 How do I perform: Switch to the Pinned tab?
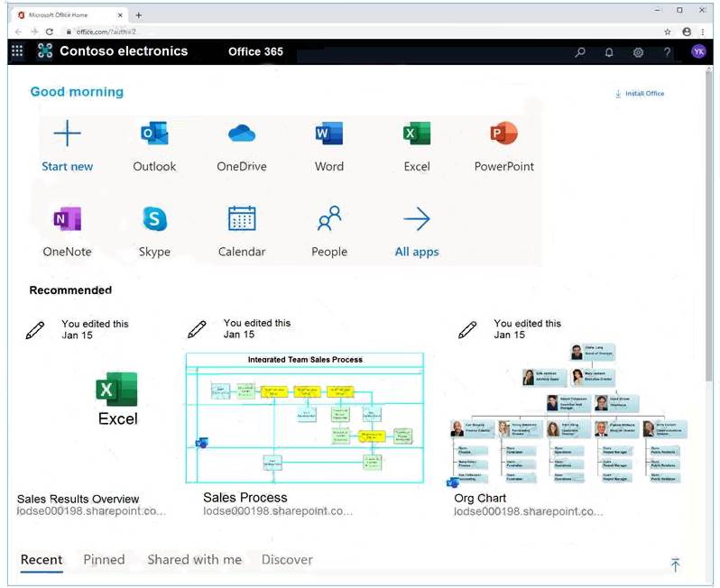pyautogui.click(x=104, y=559)
